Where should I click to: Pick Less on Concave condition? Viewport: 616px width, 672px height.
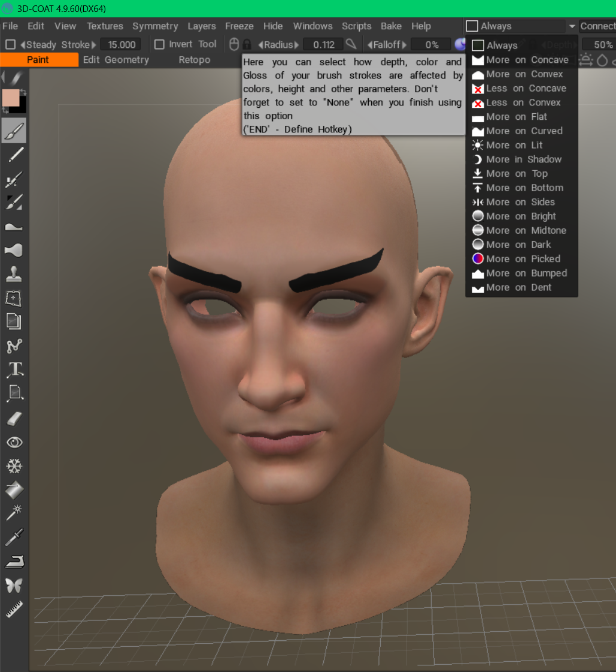[522, 88]
